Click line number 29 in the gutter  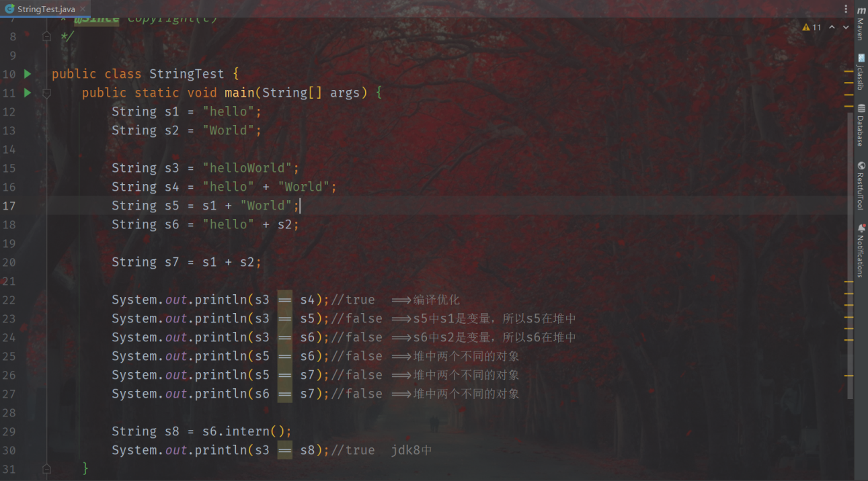pos(9,431)
